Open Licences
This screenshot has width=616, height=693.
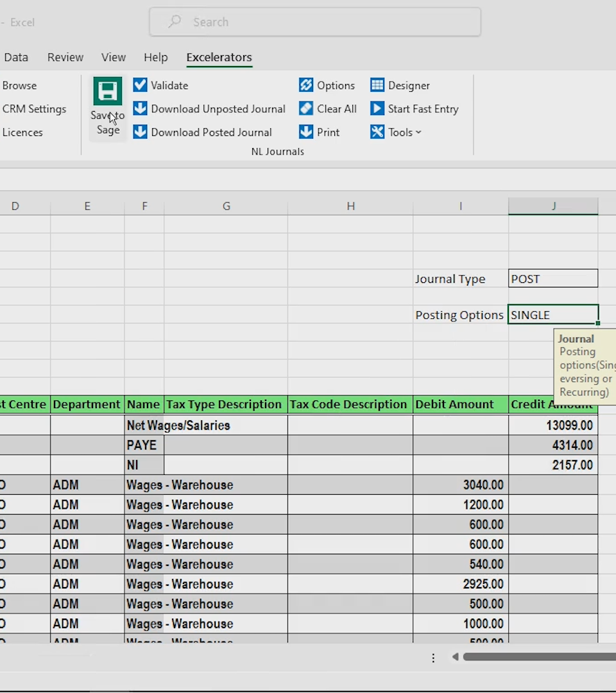pyautogui.click(x=22, y=132)
